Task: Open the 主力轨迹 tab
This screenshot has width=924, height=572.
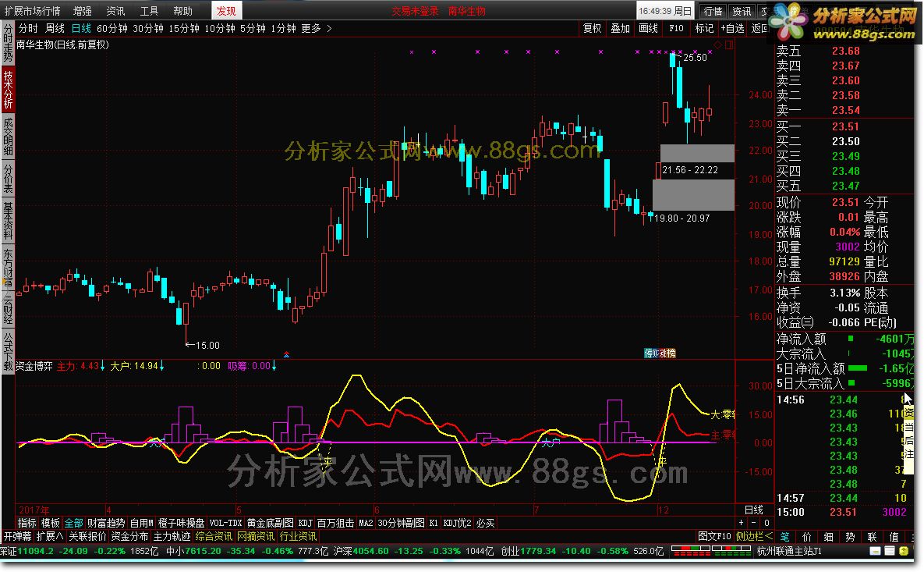Action: [172, 537]
